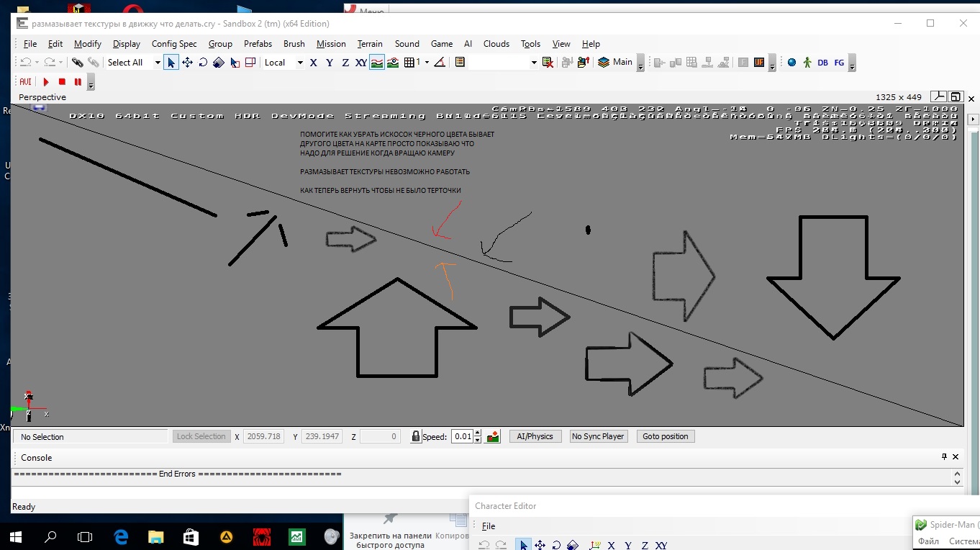Toggle the XY axis constraint

360,63
